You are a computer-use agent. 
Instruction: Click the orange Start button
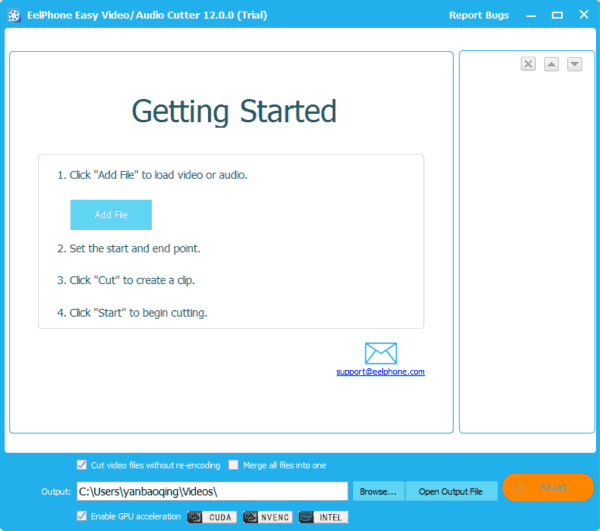[x=548, y=487]
